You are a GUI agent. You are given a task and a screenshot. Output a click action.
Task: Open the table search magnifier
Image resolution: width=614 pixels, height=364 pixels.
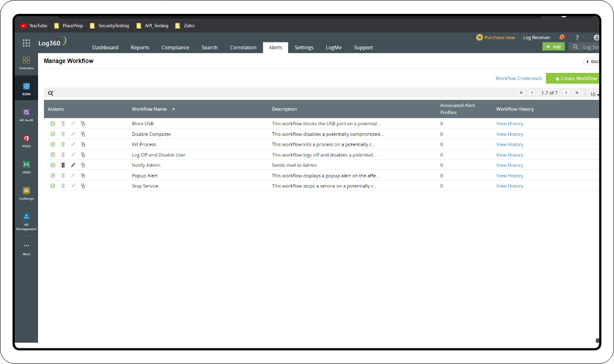pyautogui.click(x=51, y=93)
